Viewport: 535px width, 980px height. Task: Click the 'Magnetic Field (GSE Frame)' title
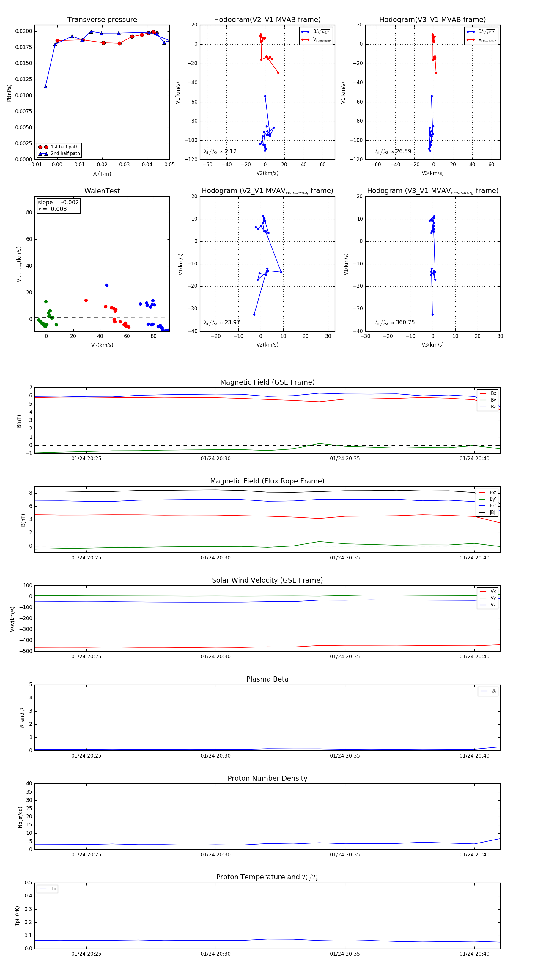[267, 382]
